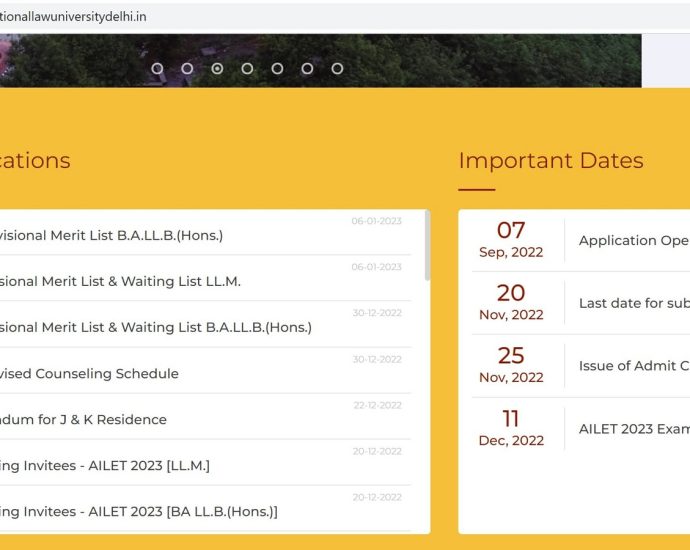This screenshot has width=690, height=550.
Task: Select the 20 Nov, 2022 last date entry
Action: 580,303
